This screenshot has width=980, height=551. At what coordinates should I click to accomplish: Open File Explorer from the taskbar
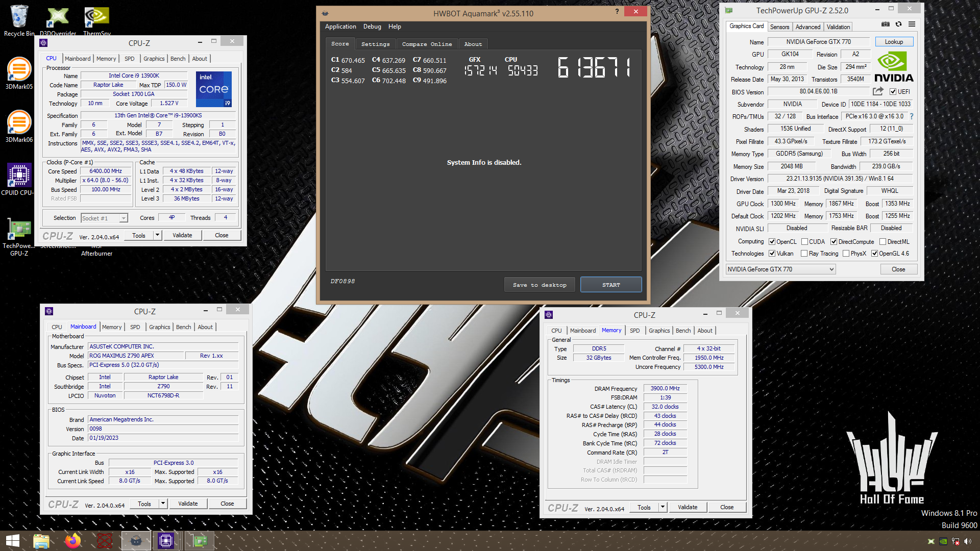point(41,541)
